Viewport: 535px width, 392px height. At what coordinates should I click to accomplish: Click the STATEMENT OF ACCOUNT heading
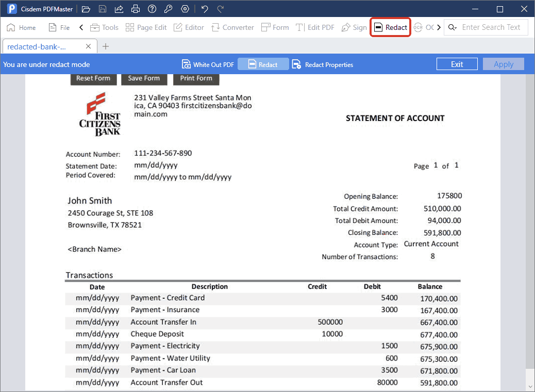pos(395,118)
